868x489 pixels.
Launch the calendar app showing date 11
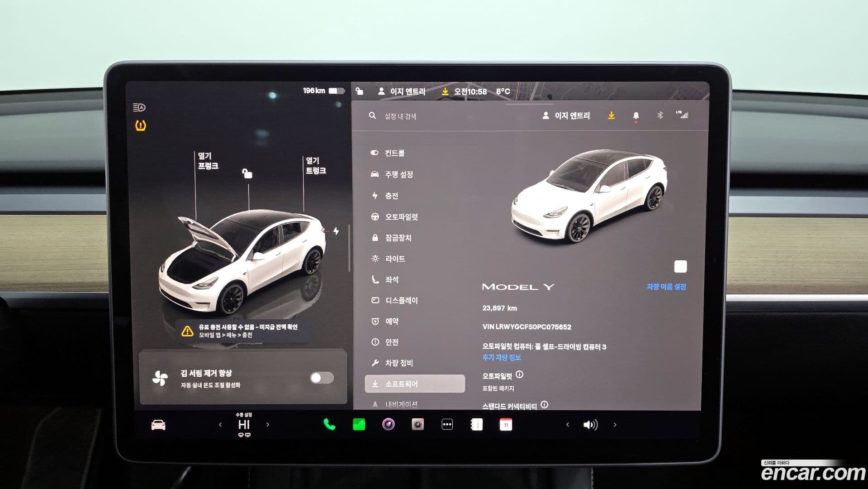point(506,424)
